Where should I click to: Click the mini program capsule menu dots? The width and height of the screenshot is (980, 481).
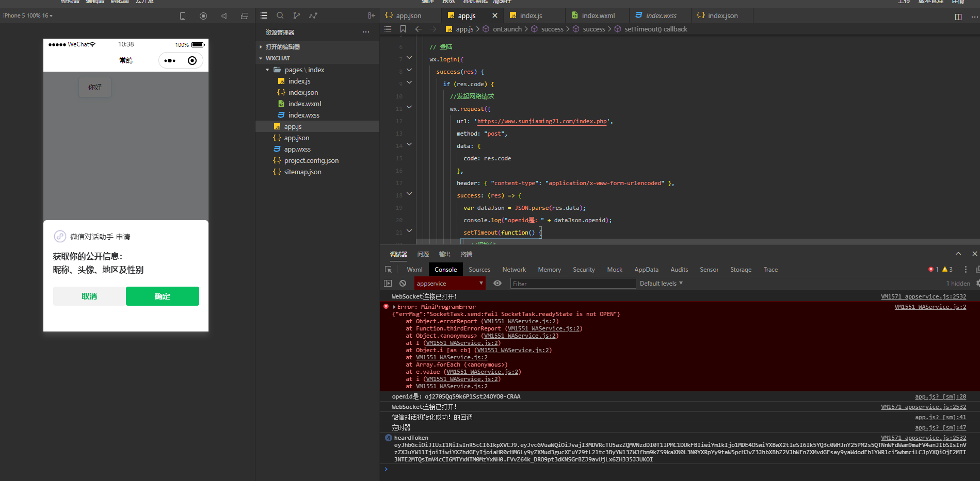click(170, 61)
